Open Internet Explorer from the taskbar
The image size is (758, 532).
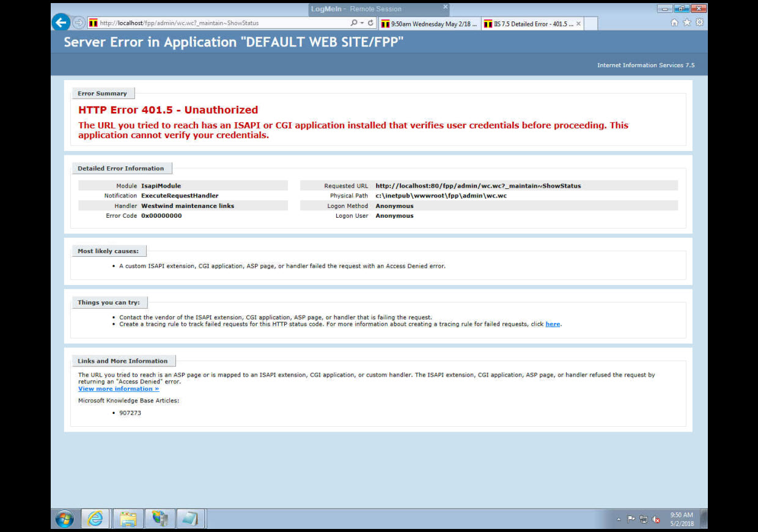[x=95, y=519]
